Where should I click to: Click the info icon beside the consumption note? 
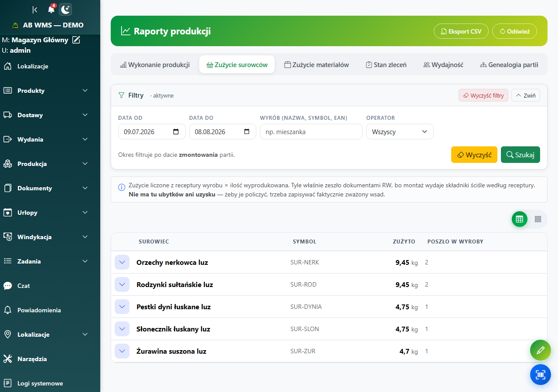tap(122, 187)
